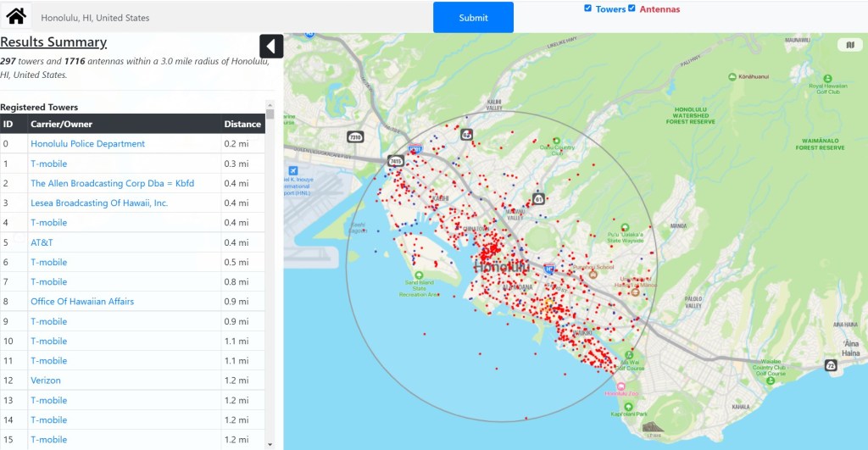Click the airport icon on the map
868x450 pixels.
(293, 170)
